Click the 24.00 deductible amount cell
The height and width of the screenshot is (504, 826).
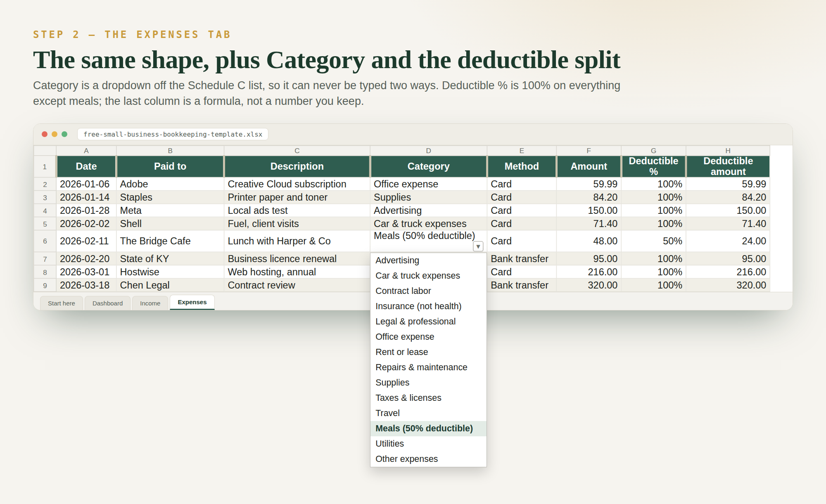(x=728, y=241)
